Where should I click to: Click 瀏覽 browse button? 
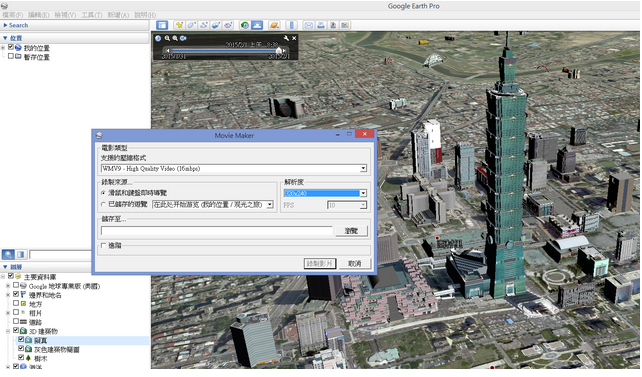(351, 231)
